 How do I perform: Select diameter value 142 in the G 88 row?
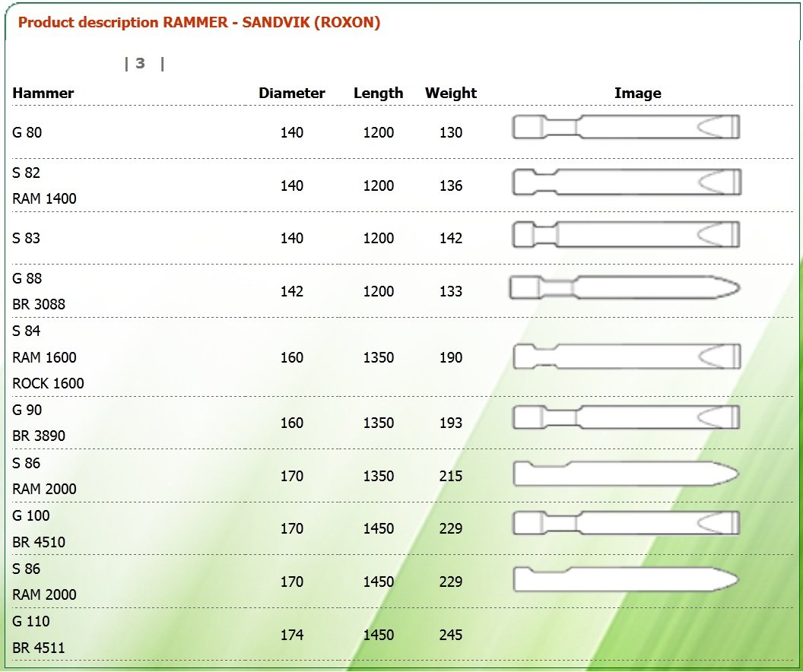pos(292,291)
